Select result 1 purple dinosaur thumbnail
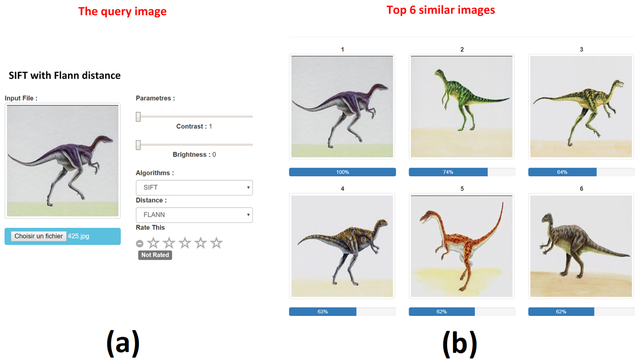Image resolution: width=640 pixels, height=364 pixels. click(342, 107)
